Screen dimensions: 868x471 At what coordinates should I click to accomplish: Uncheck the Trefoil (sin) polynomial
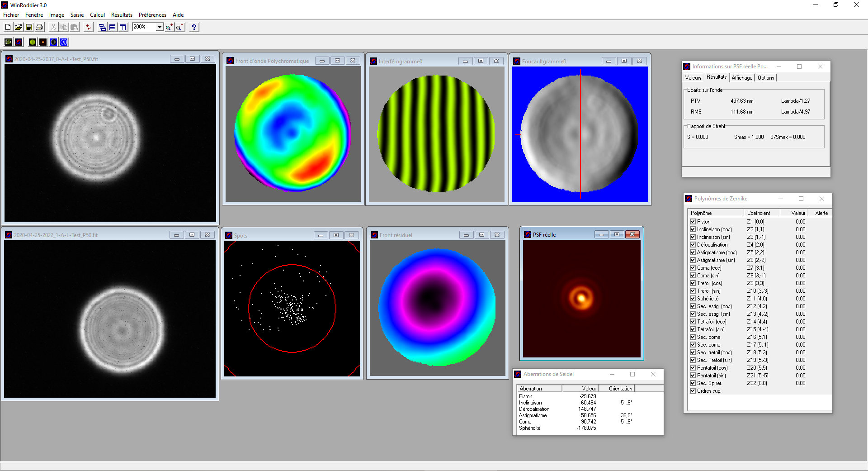[693, 291]
